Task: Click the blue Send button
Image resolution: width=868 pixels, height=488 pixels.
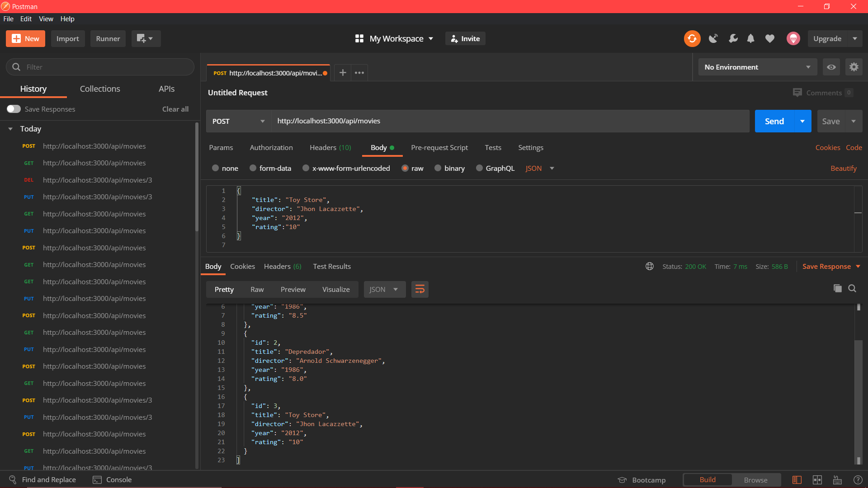Action: click(x=774, y=121)
